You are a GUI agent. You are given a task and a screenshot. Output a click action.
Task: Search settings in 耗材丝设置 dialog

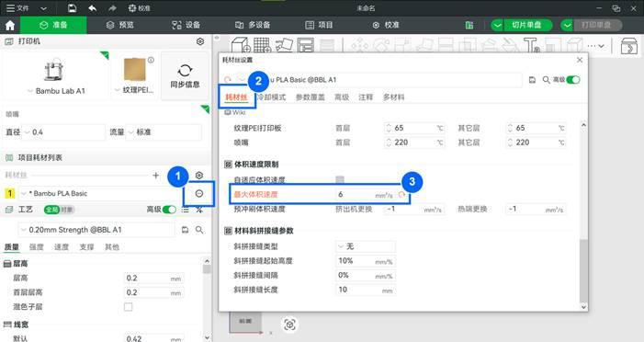pyautogui.click(x=547, y=80)
